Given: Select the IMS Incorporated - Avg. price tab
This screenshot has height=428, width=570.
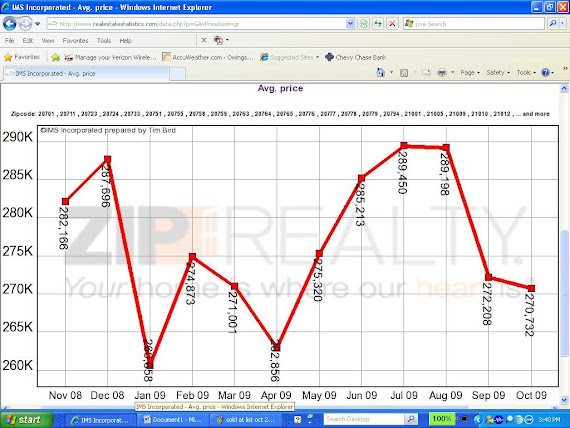Looking at the screenshot, I should [x=86, y=74].
